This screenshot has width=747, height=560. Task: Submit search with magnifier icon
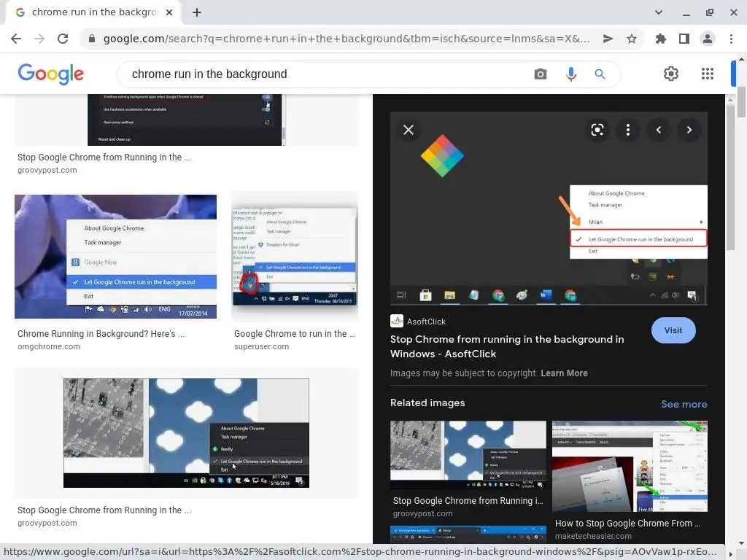[x=600, y=74]
